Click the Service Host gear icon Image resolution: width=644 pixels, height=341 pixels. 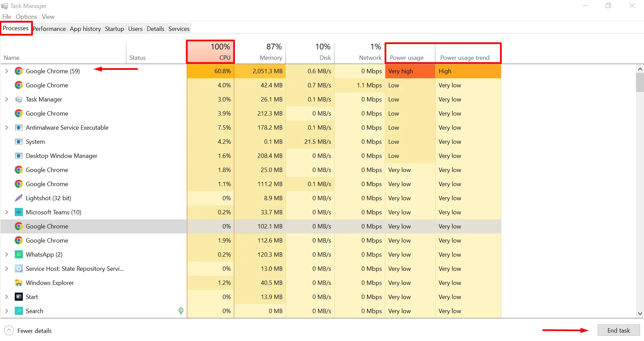(19, 269)
